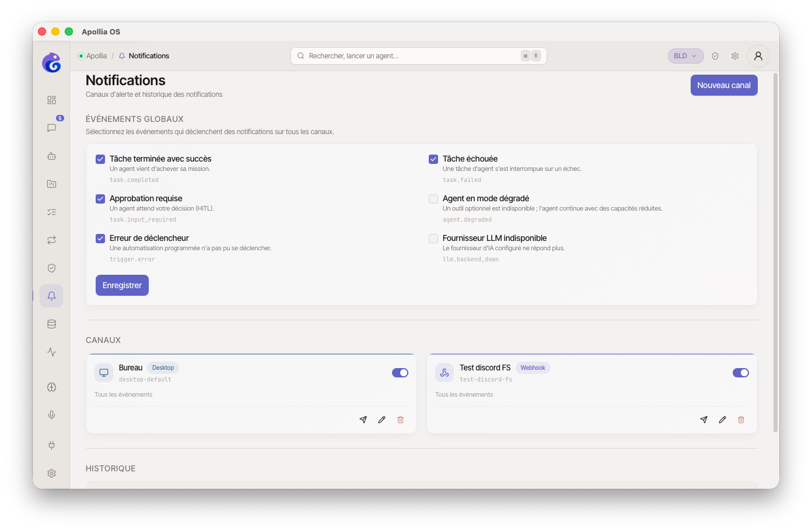Screen dimensions: 812x532
Task: Send test notification for Test discord FS
Action: [703, 419]
